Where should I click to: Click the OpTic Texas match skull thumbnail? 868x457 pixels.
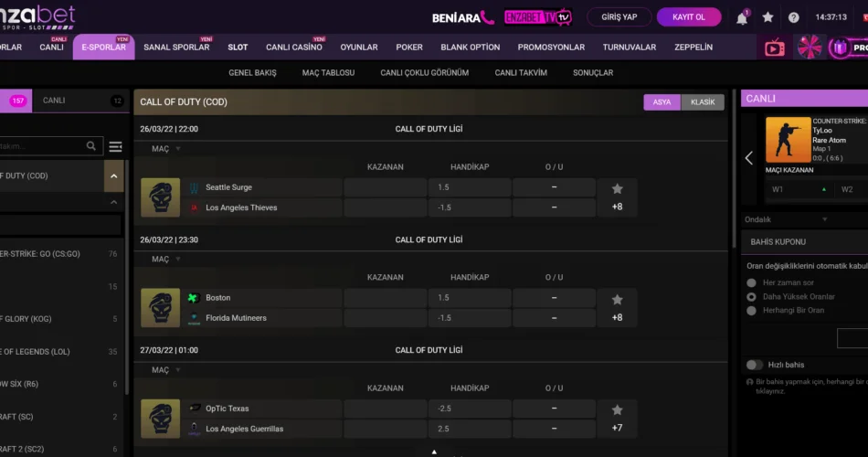[x=160, y=419]
